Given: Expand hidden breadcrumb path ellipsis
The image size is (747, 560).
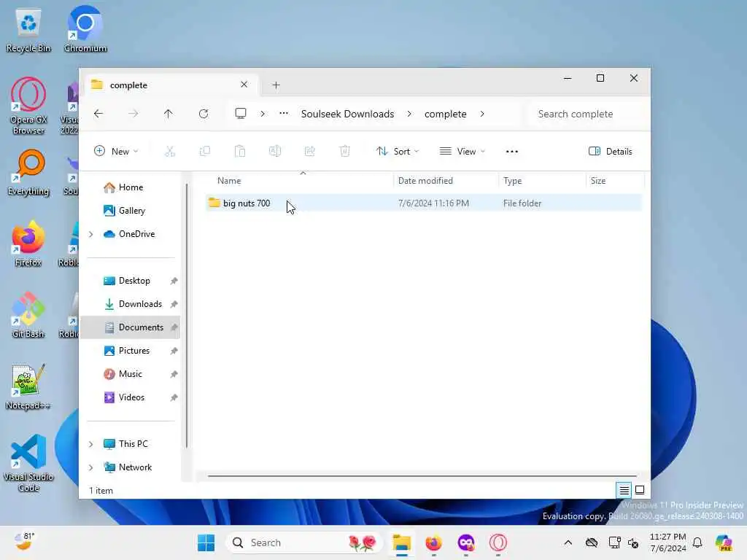Looking at the screenshot, I should 284,113.
